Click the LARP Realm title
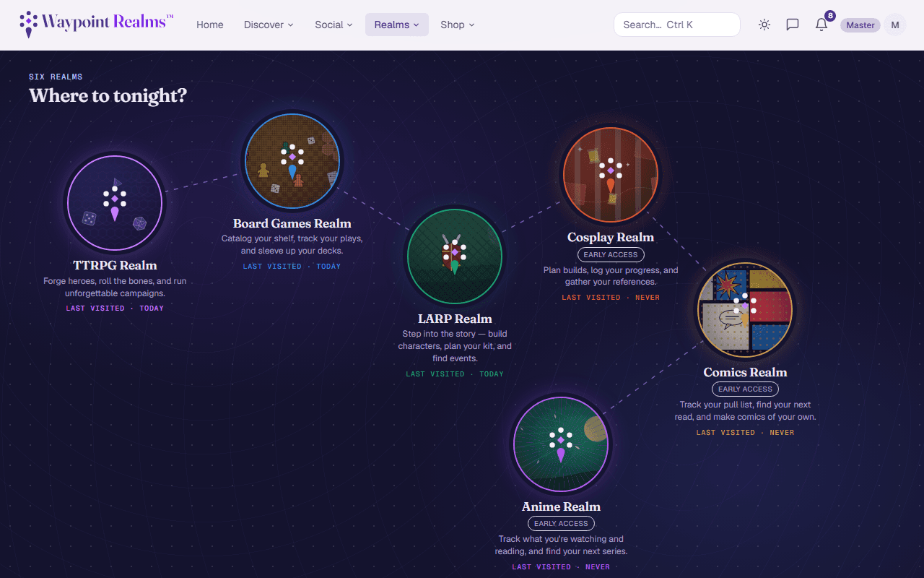 (455, 319)
